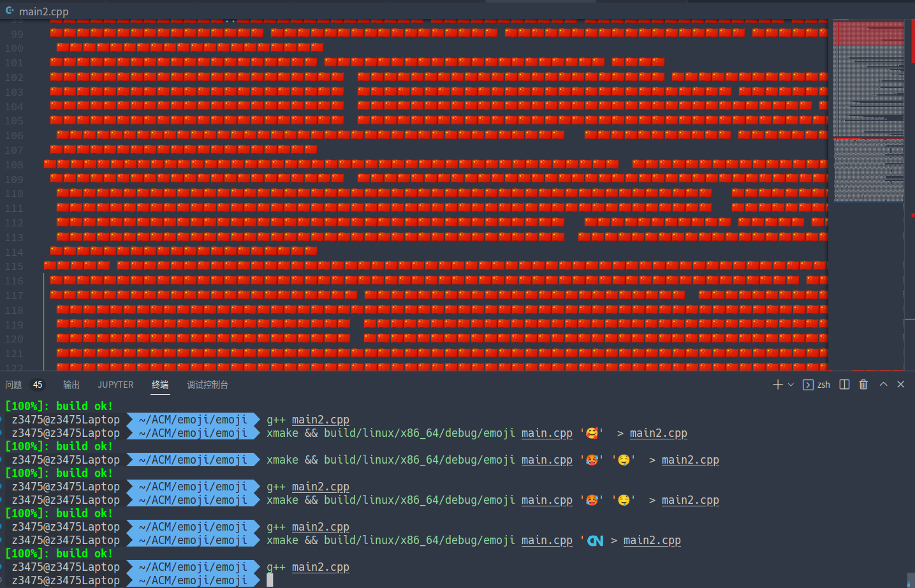This screenshot has height=588, width=915.
Task: Kill terminal with the trash icon
Action: pyautogui.click(x=863, y=385)
